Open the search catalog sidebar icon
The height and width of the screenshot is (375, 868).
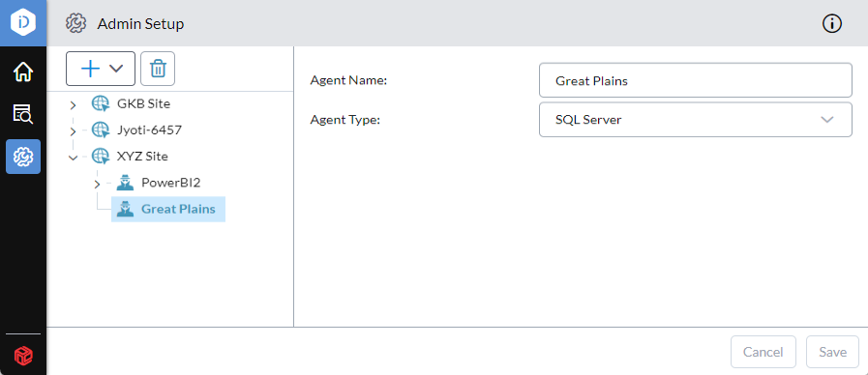pos(23,114)
